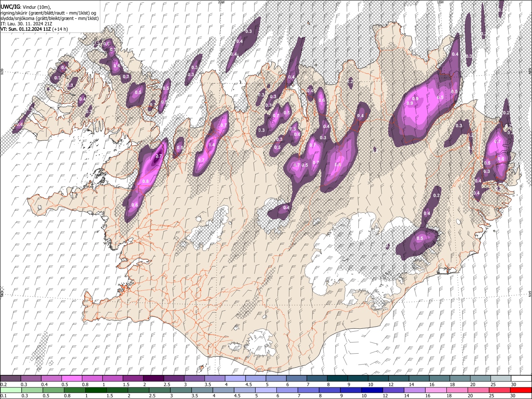Pick the bright pink top-row swatch between 0.5 and 0.8
The image size is (532, 399).
click(x=72, y=379)
